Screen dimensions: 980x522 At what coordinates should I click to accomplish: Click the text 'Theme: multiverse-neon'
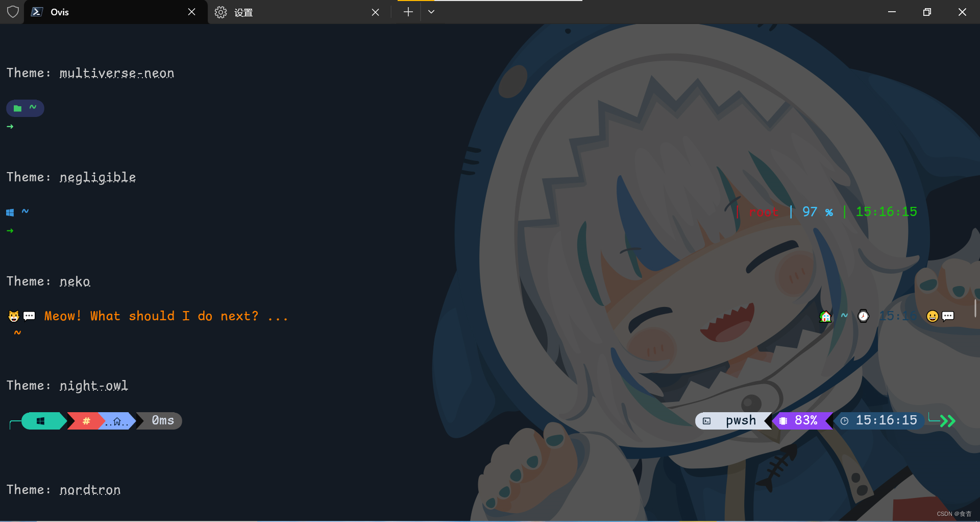(x=90, y=73)
